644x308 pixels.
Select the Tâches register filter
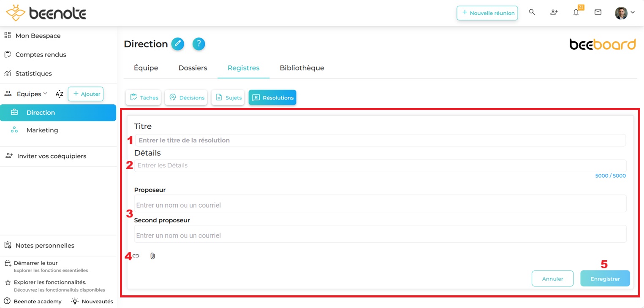click(x=144, y=97)
